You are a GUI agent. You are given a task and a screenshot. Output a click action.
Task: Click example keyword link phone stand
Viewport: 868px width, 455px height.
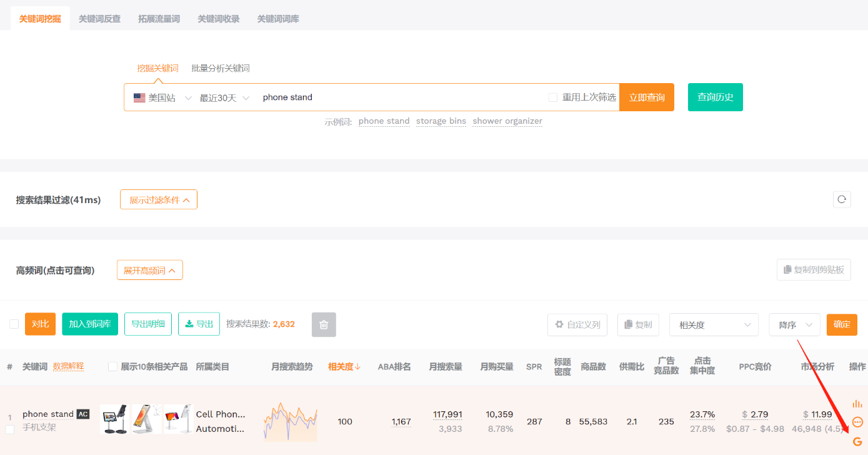click(x=384, y=121)
